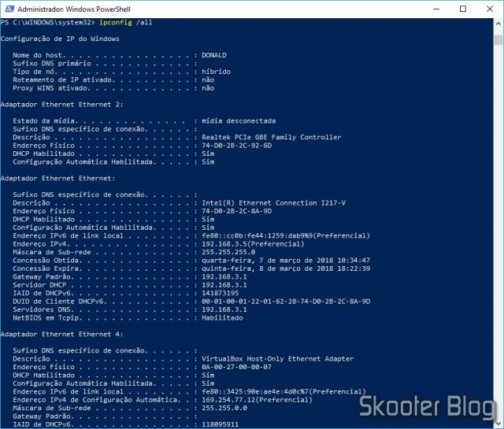Click the window title text 'Administrador: Windows PowerShell'
Viewport: 504px width, 429px height.
74,9
